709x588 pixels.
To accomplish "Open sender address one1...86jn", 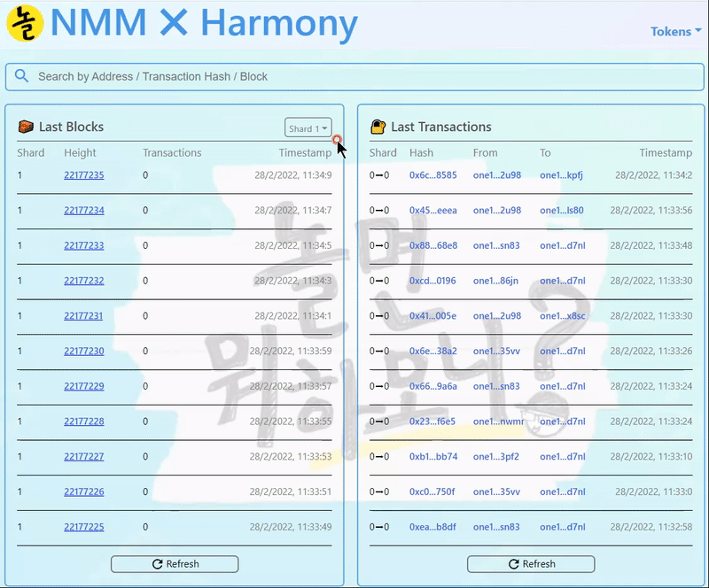I will pyautogui.click(x=495, y=281).
